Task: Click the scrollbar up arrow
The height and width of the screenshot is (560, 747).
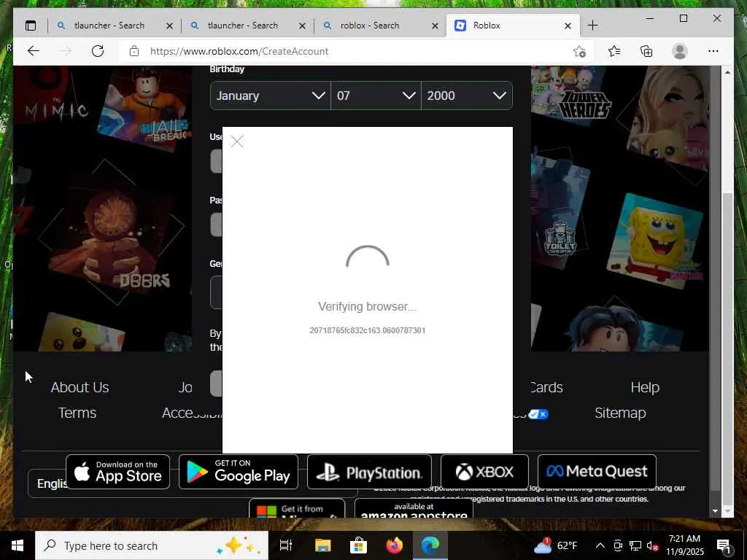Action: coord(727,72)
